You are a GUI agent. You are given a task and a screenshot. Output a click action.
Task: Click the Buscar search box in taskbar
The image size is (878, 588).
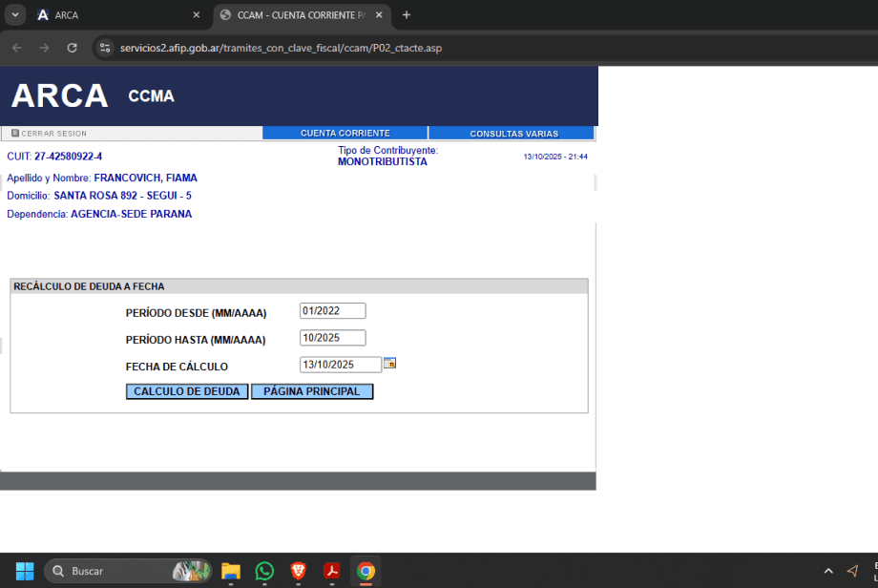(128, 571)
